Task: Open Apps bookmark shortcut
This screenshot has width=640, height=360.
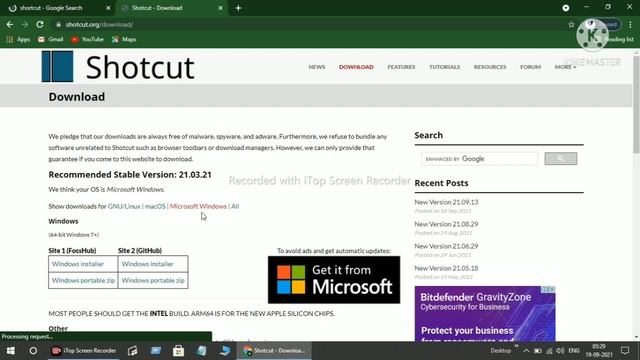Action: 18,39
